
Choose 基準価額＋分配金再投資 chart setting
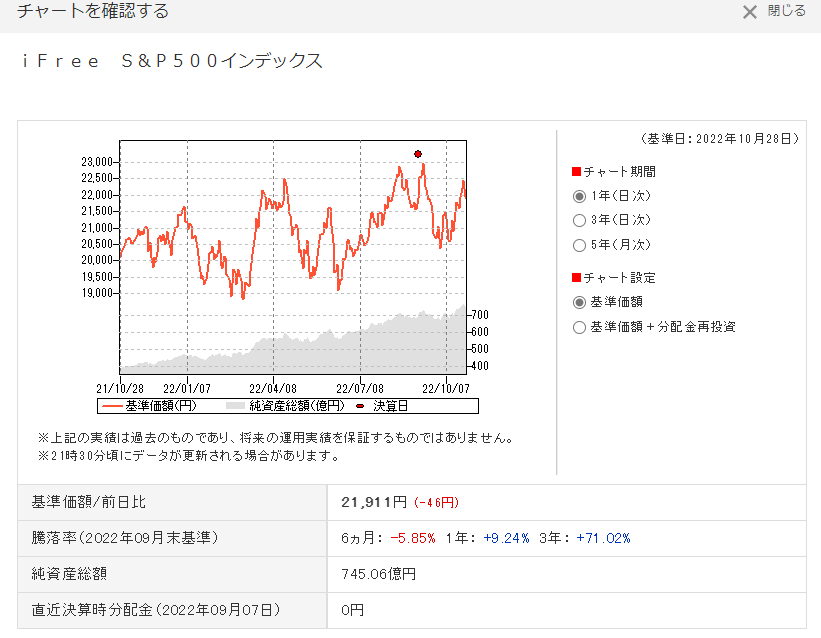(579, 327)
